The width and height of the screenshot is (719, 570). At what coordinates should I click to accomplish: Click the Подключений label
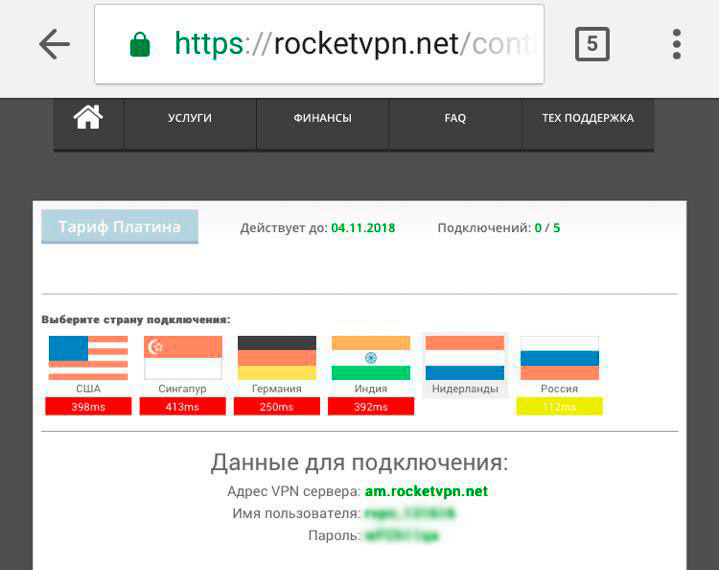pos(484,228)
